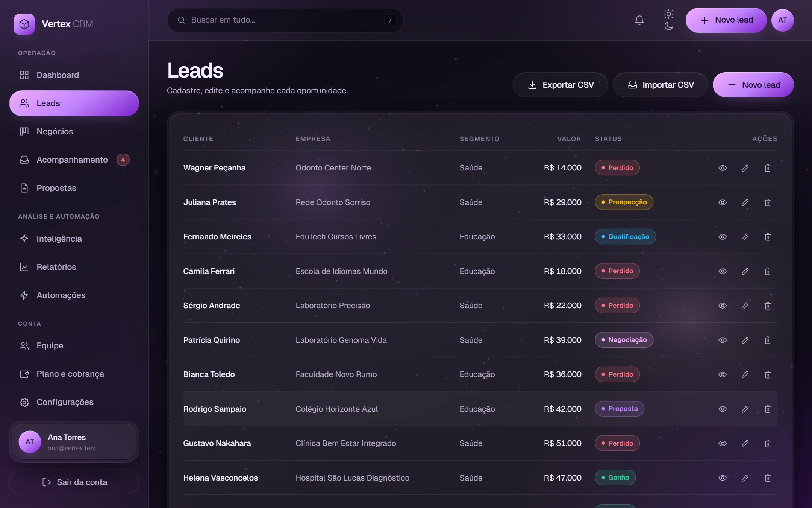View Fernando Meireles lead eye icon

click(722, 237)
